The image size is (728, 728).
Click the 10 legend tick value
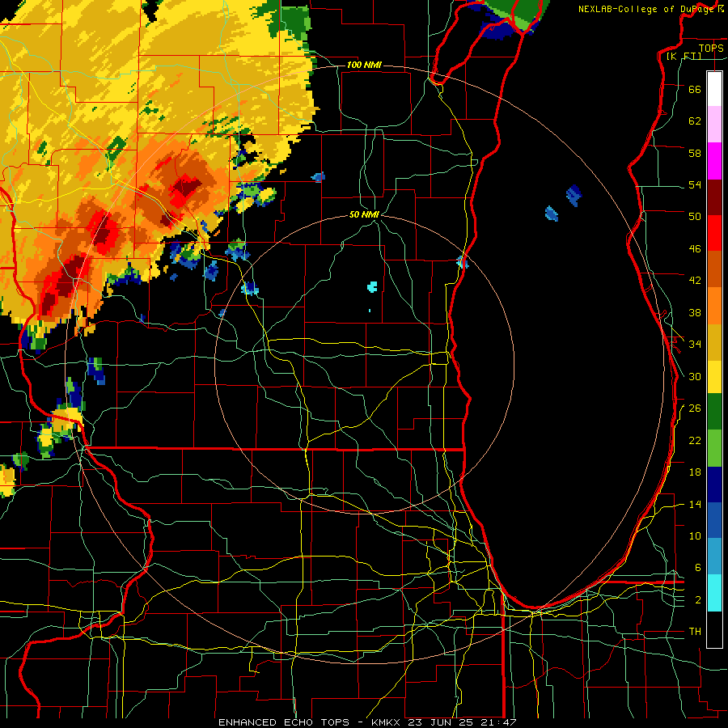coord(695,535)
